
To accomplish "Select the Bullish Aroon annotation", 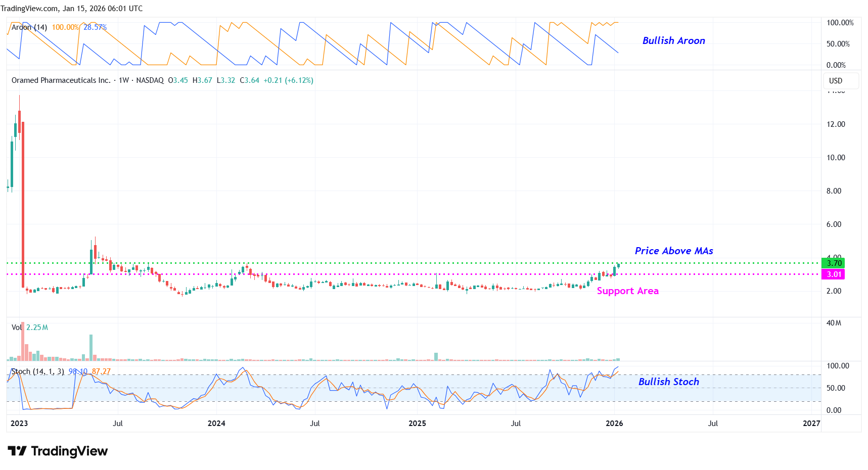I will [673, 41].
